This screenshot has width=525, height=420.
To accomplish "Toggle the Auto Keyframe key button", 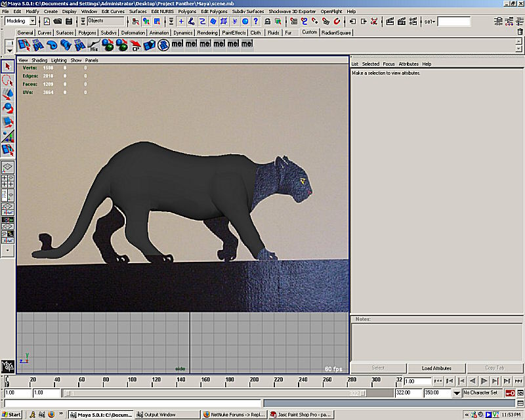I will tap(510, 393).
